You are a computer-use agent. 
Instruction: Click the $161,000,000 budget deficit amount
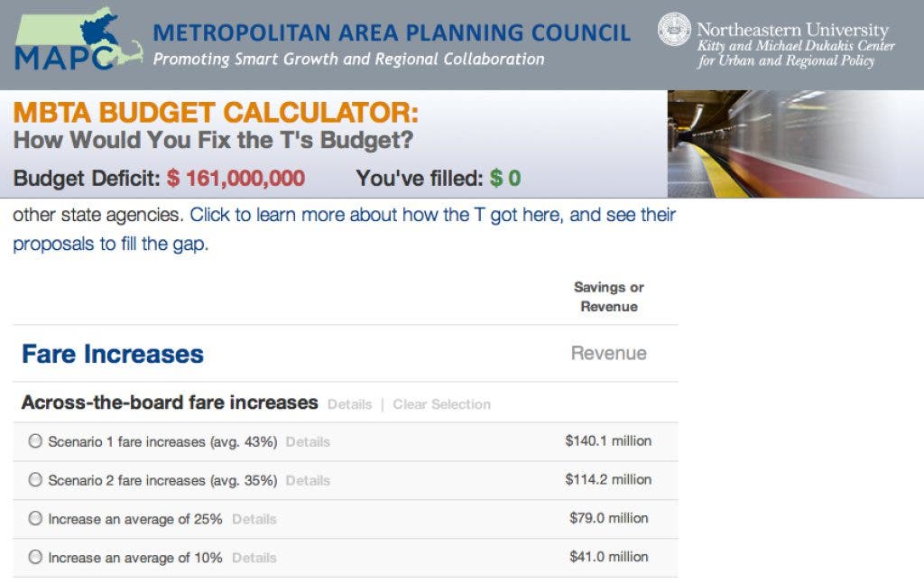(x=236, y=178)
